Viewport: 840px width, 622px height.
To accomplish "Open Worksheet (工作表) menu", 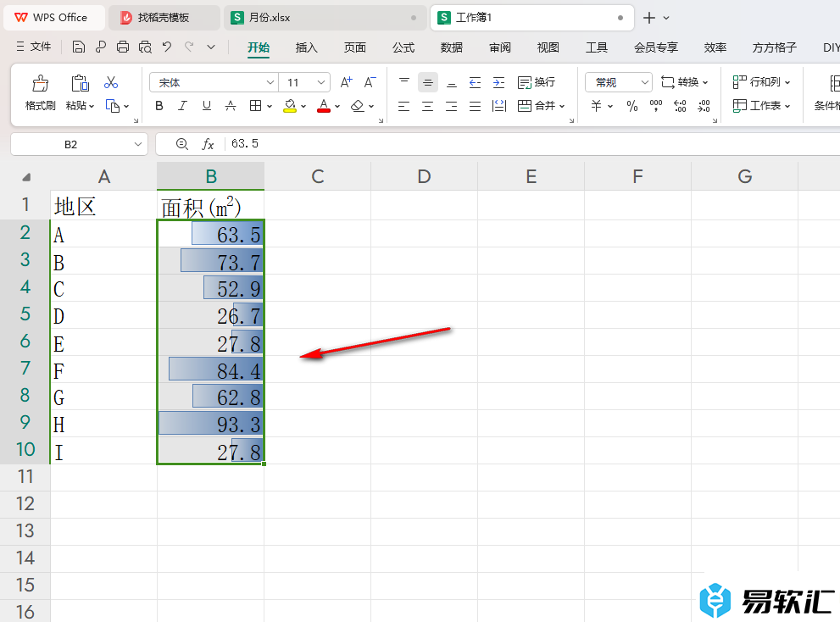I will pyautogui.click(x=761, y=106).
